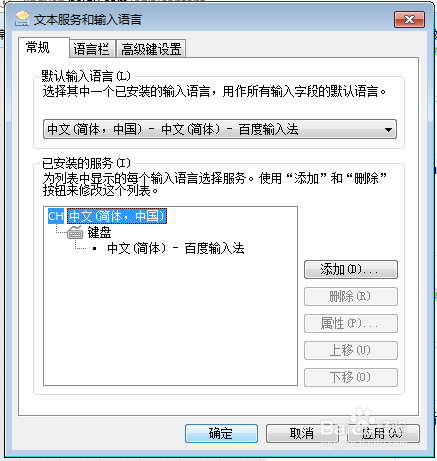This screenshot has width=437, height=461.
Task: Open 属性(P)... for the selected service
Action: [351, 323]
